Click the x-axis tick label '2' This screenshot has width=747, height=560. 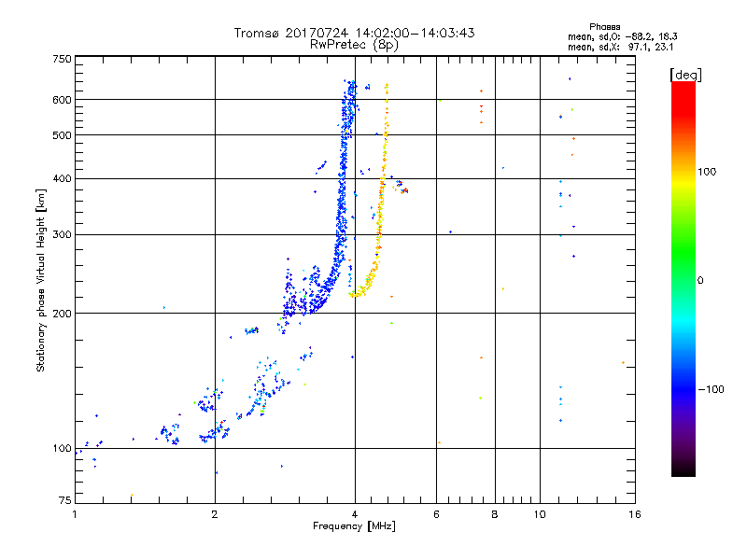pos(215,514)
